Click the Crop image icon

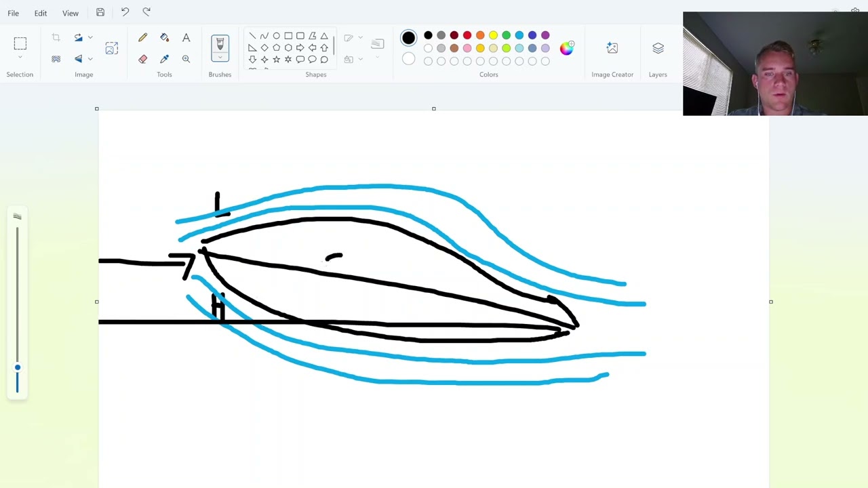click(x=56, y=38)
